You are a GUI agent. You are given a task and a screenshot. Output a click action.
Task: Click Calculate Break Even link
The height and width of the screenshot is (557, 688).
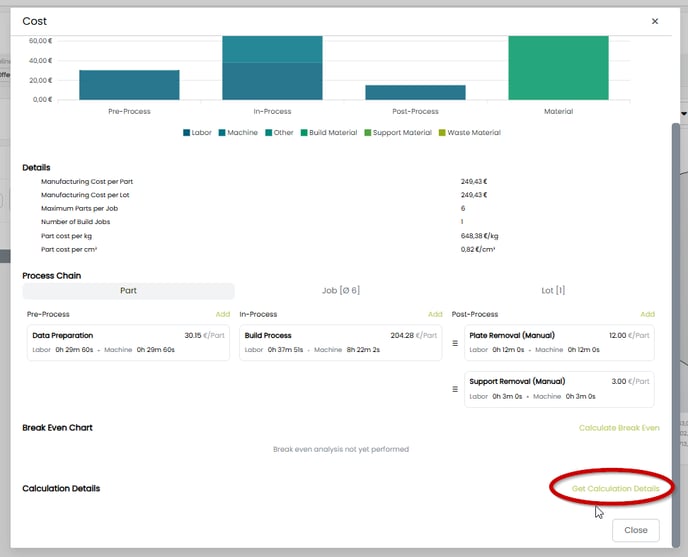tap(619, 428)
